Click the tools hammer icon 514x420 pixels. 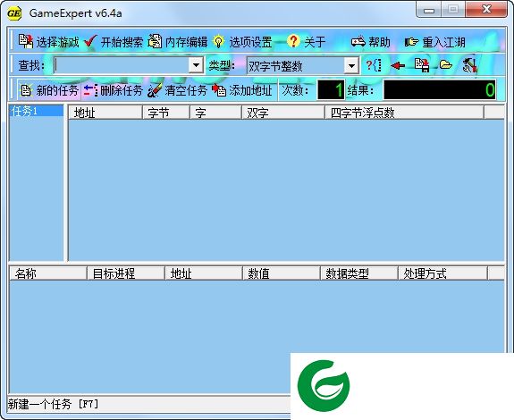[x=470, y=65]
